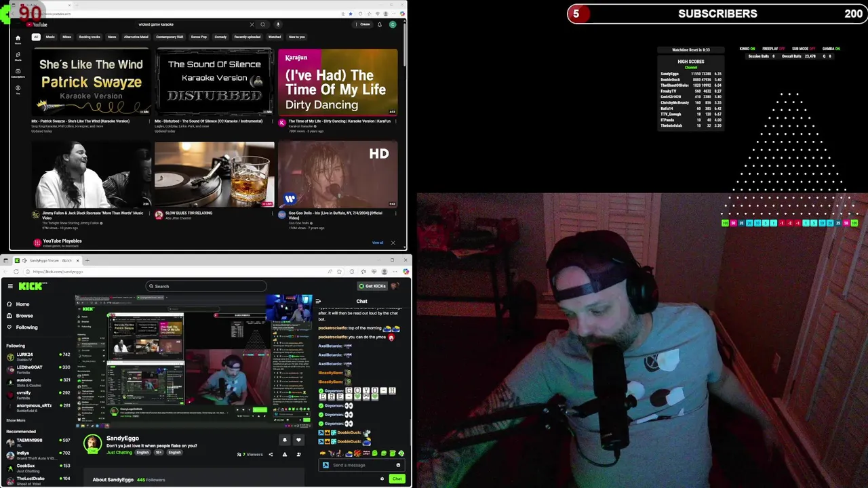The width and height of the screenshot is (868, 488).
Task: Go to Browse in Kick sidebar
Action: click(x=24, y=316)
